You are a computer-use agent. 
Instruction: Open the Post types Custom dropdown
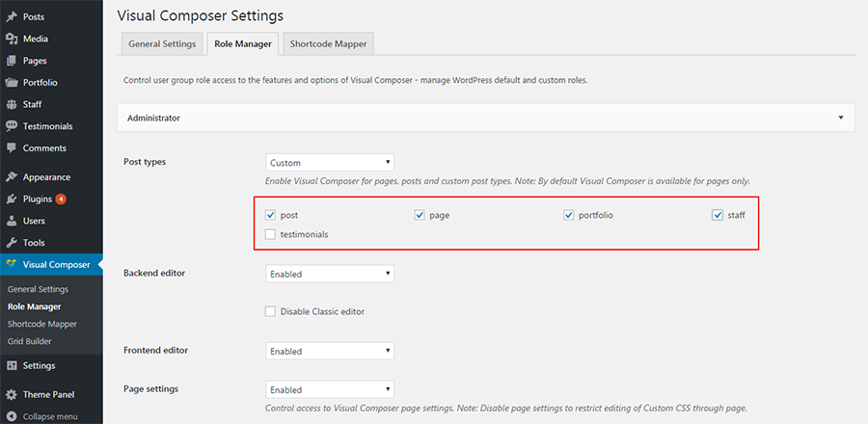click(330, 163)
